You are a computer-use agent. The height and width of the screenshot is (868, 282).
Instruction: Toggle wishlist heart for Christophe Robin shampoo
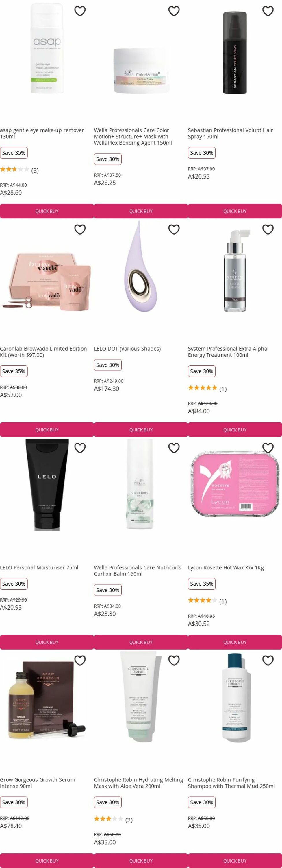268,661
